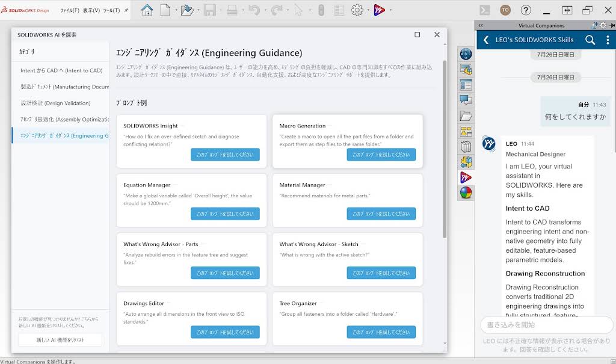Click LEO's avatar in the chat
Screen dimensions: 616x364
(x=489, y=144)
